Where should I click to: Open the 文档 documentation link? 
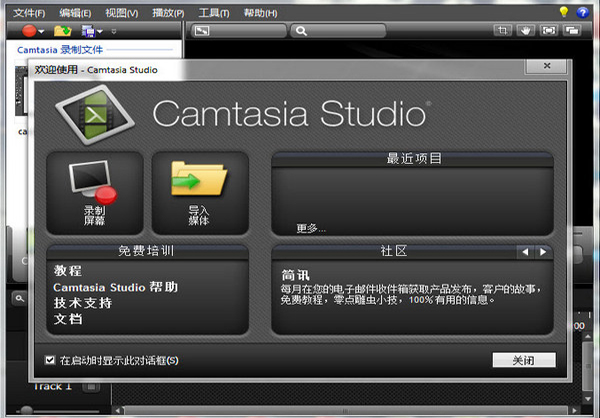68,319
